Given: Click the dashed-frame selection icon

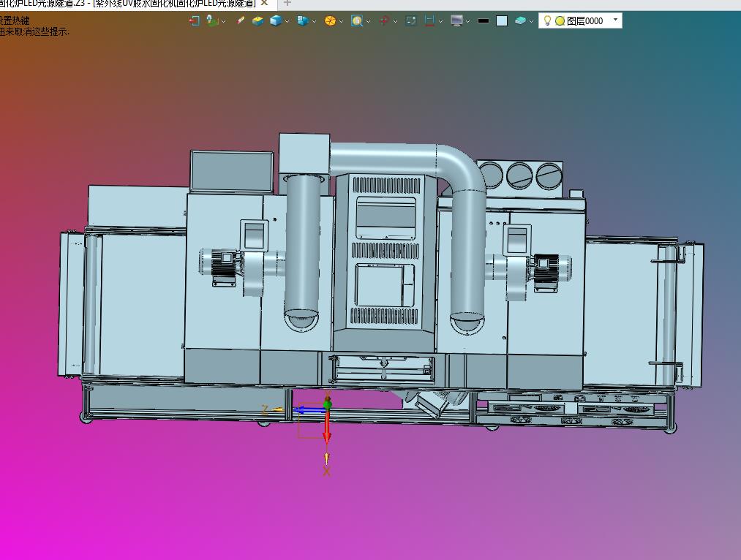Looking at the screenshot, I should [411, 20].
